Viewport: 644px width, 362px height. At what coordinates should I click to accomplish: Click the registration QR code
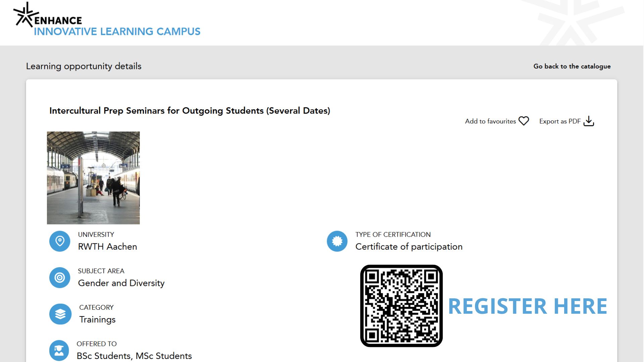401,306
